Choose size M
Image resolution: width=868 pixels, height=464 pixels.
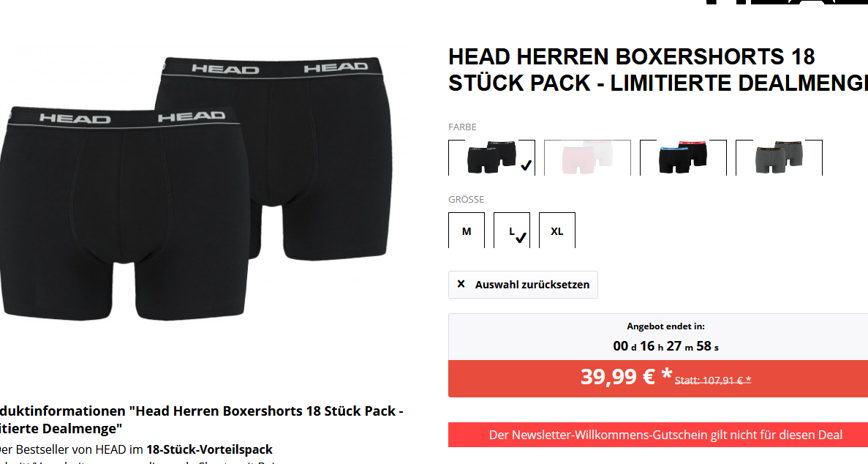click(x=467, y=230)
